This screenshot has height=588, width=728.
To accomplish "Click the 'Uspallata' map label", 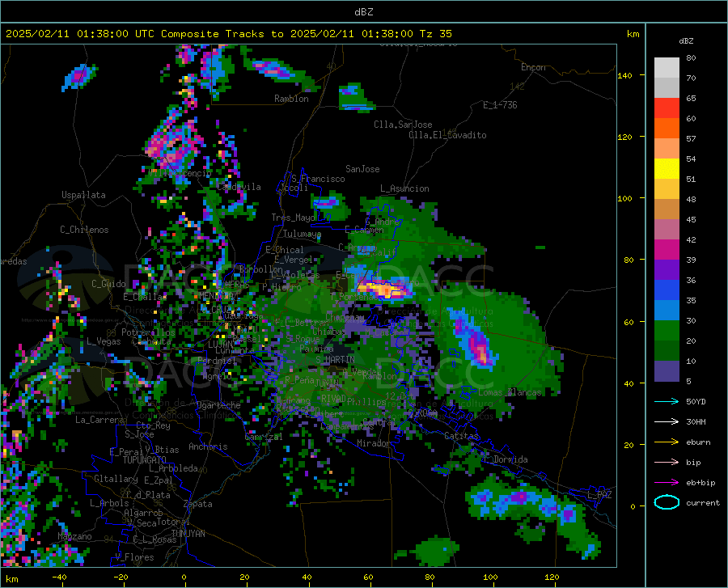I will (x=83, y=195).
